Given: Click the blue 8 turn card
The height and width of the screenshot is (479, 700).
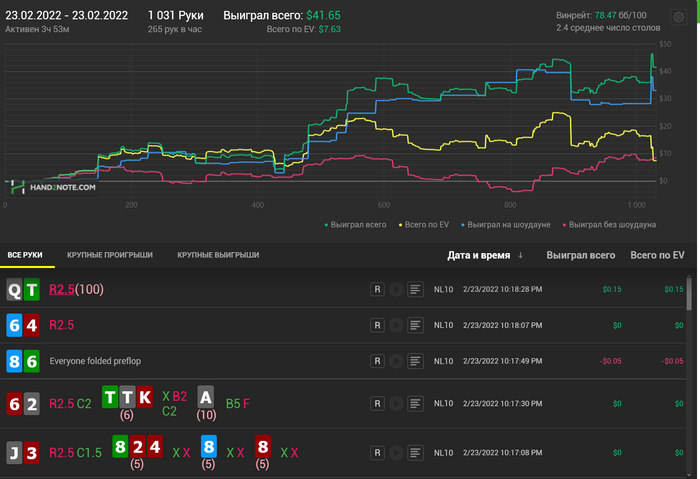Looking at the screenshot, I should [x=208, y=446].
